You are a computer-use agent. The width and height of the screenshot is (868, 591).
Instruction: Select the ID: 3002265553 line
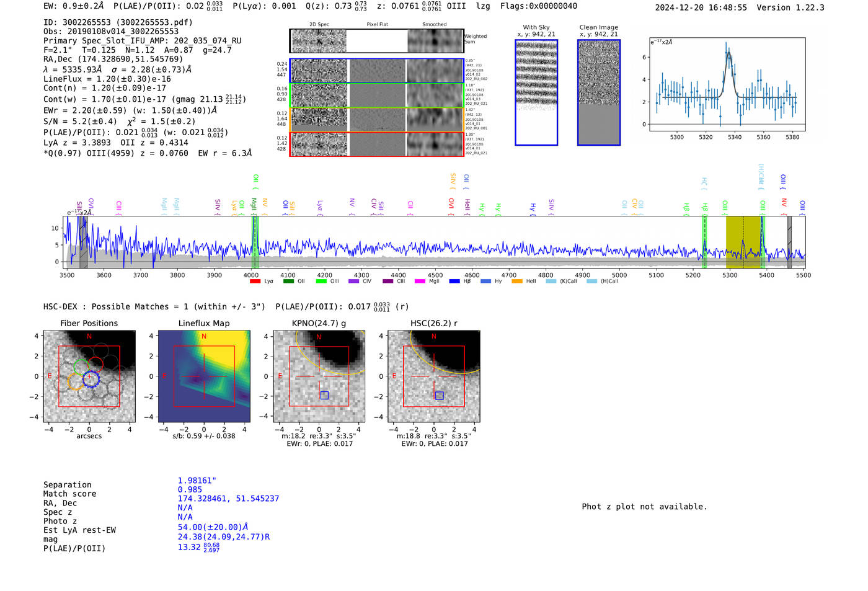[x=118, y=22]
